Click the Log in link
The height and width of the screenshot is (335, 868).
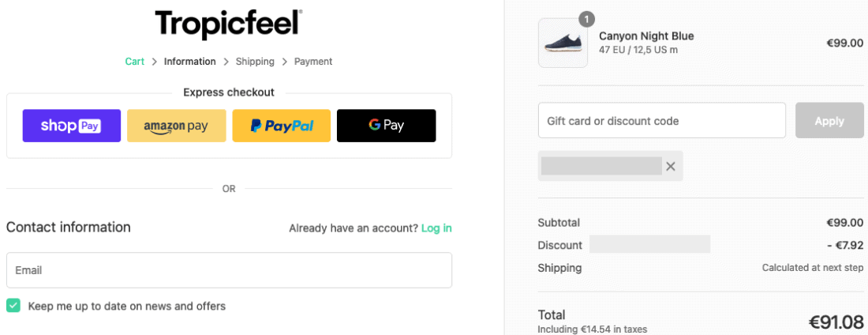(436, 228)
